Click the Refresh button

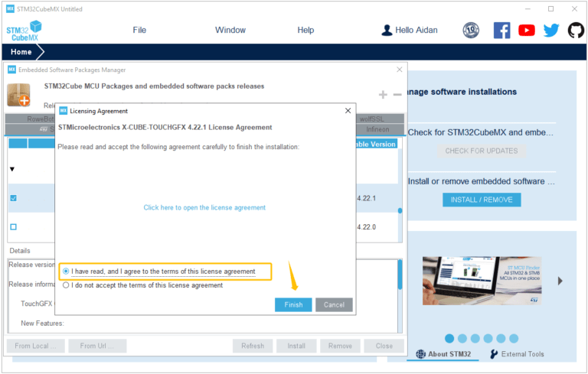coord(253,346)
